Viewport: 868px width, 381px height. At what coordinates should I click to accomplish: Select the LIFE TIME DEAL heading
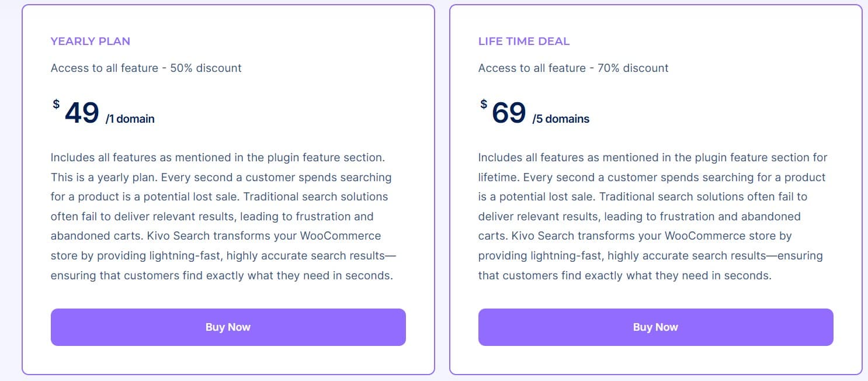point(523,41)
